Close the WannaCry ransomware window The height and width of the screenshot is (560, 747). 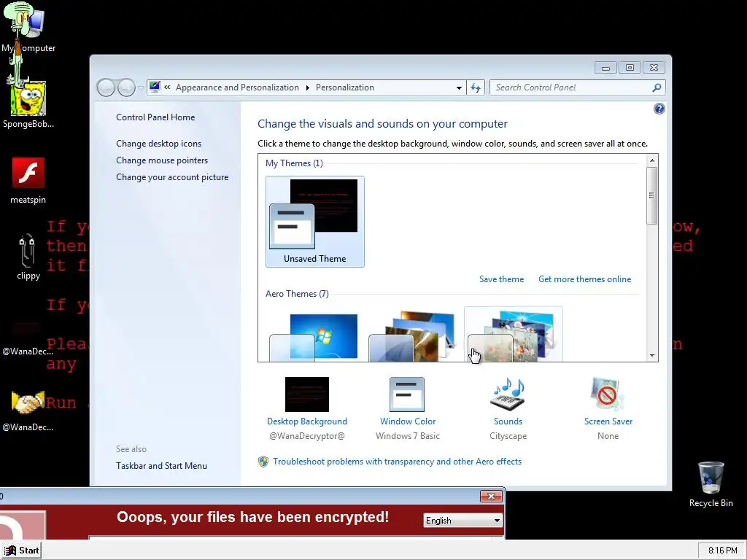(491, 496)
